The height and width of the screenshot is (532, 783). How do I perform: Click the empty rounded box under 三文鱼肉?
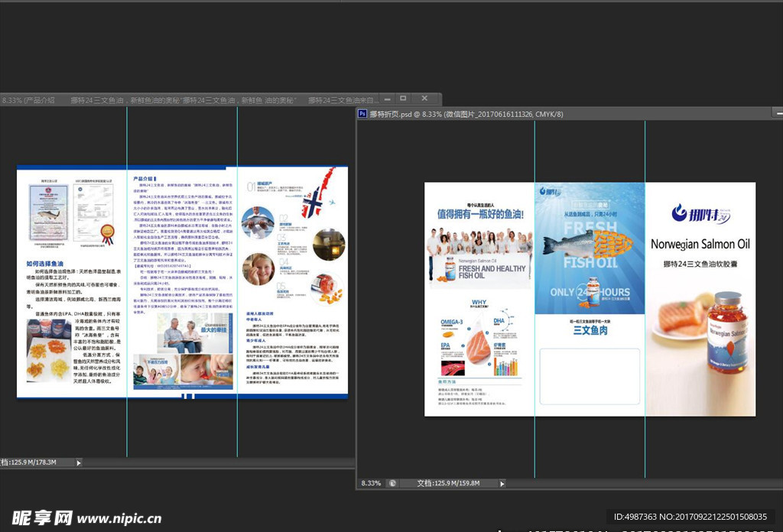(589, 376)
